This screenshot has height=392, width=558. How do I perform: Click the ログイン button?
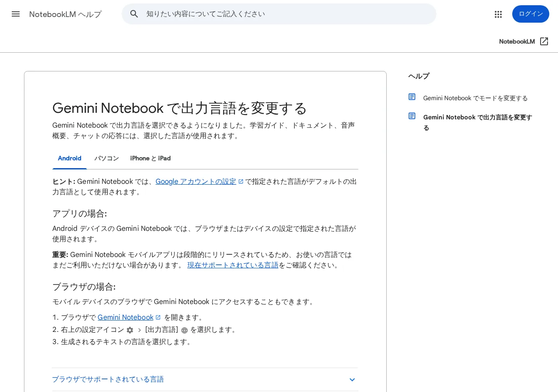[531, 14]
